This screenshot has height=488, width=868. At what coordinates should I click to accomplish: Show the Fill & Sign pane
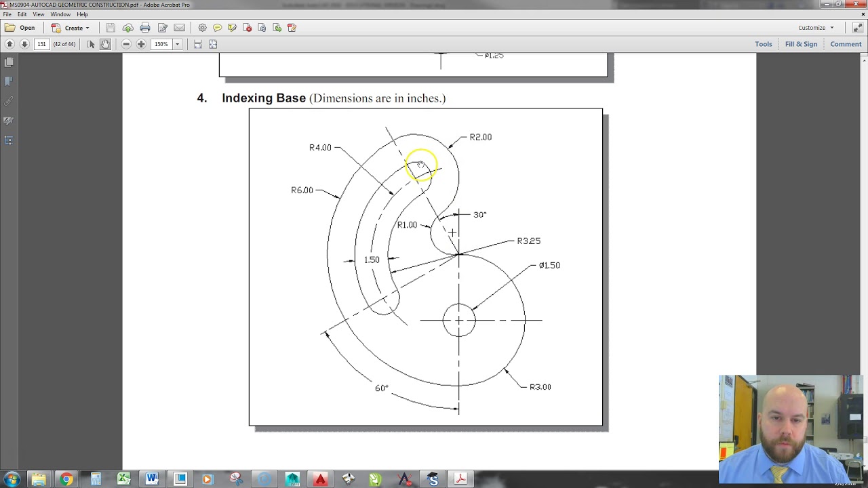802,44
